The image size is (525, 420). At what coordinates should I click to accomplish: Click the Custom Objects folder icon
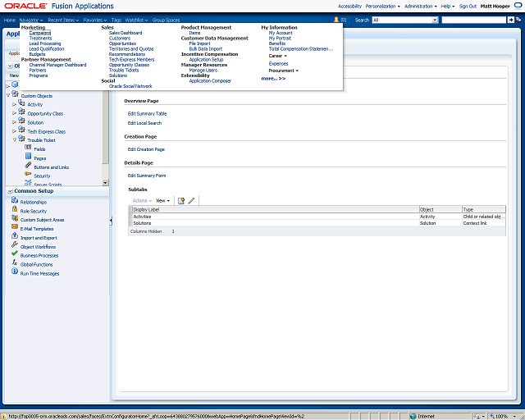[15, 94]
